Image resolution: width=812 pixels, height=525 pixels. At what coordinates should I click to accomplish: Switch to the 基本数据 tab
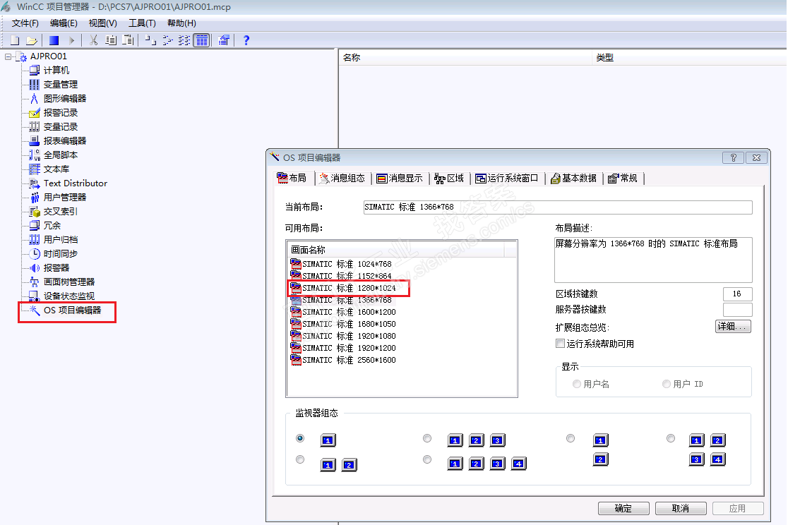[x=574, y=178]
